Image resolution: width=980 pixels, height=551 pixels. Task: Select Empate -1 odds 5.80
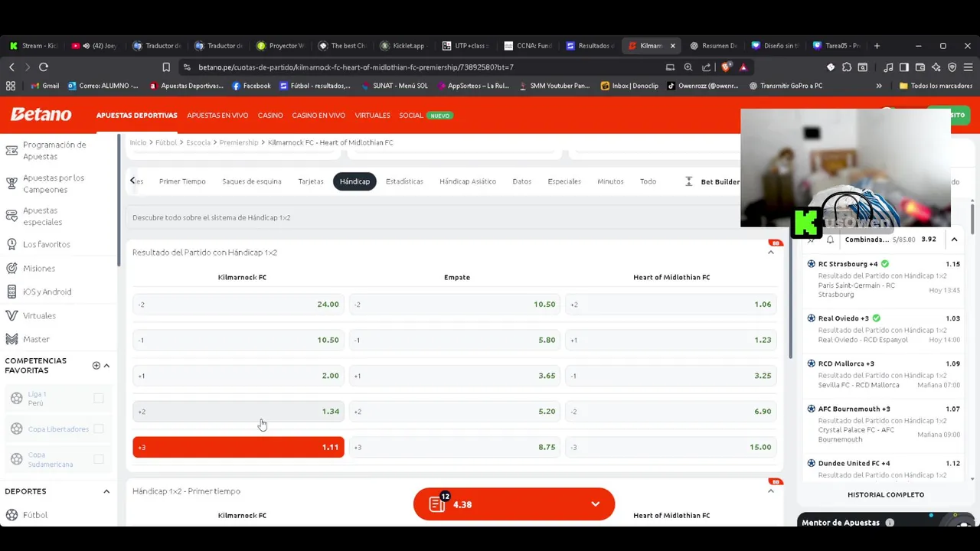point(454,340)
